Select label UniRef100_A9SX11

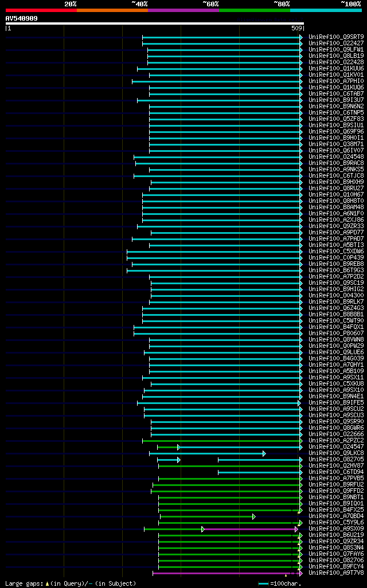click(x=336, y=378)
